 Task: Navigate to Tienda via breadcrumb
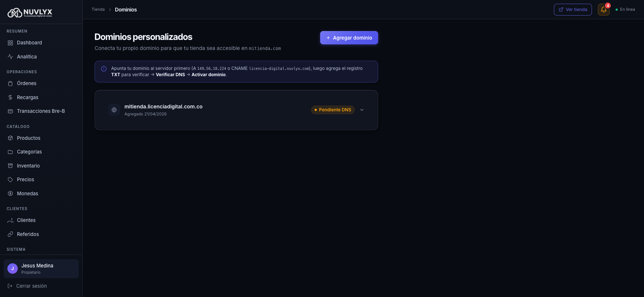(98, 9)
